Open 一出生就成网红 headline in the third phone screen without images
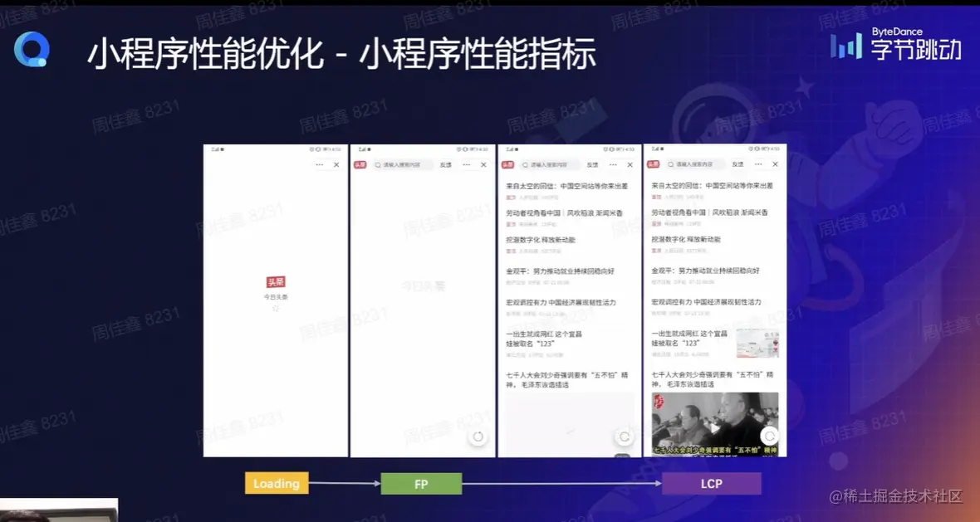 tap(544, 339)
